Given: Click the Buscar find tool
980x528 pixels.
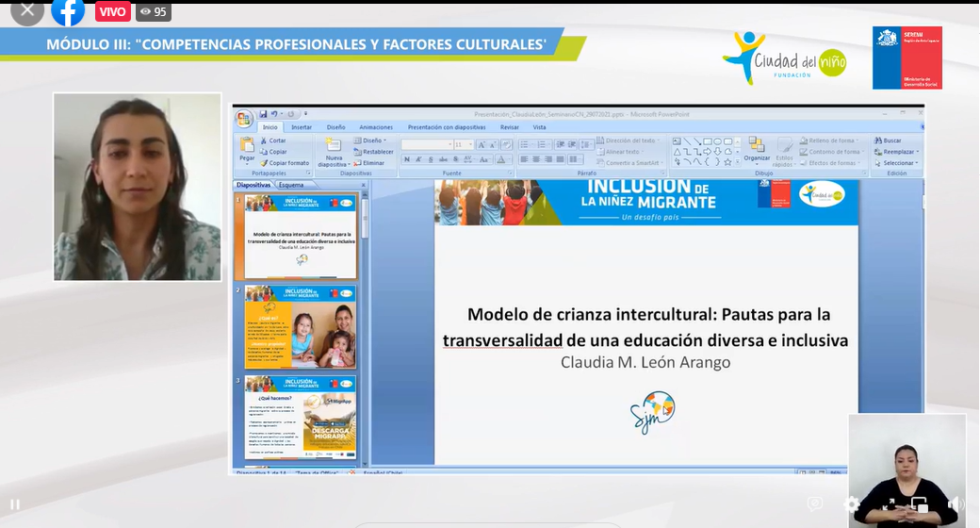Looking at the screenshot, I should point(888,140).
